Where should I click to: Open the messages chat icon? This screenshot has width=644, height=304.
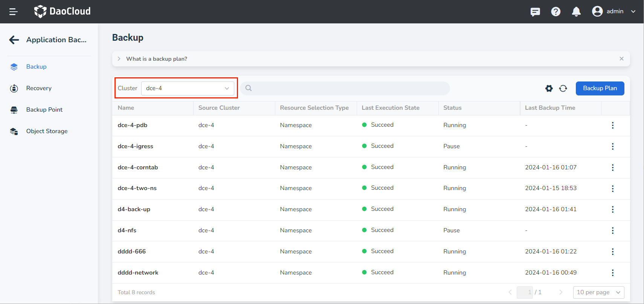[535, 12]
